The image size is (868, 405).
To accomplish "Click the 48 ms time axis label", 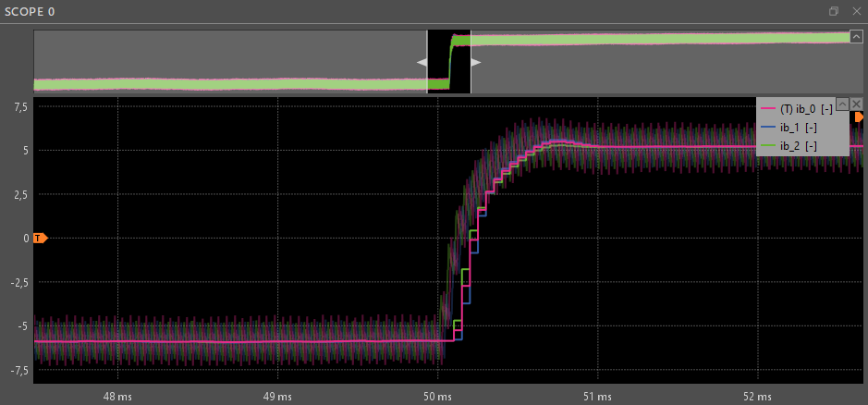I will (x=117, y=396).
